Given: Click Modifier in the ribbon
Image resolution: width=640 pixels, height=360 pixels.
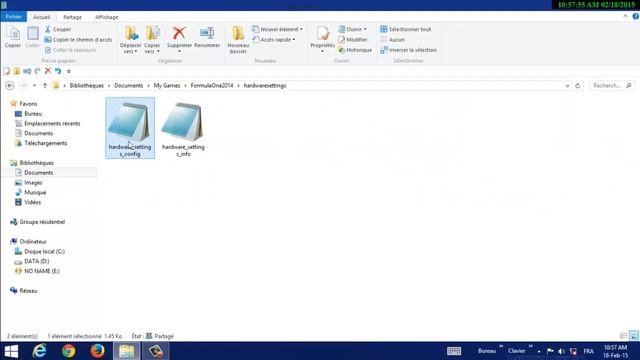Looking at the screenshot, I should (x=353, y=40).
